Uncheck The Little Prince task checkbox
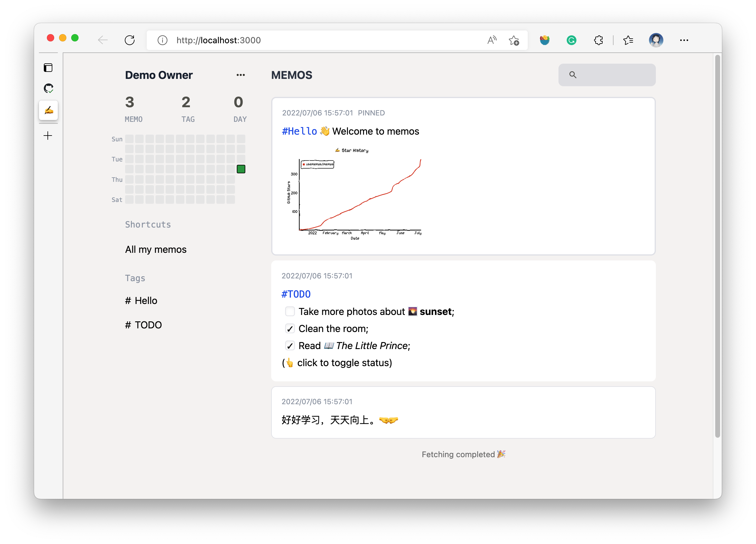Screen dimensions: 756x544 [290, 345]
